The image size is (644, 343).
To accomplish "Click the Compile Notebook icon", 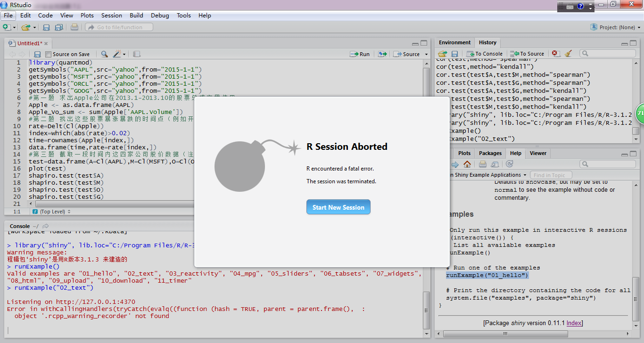I will point(137,54).
